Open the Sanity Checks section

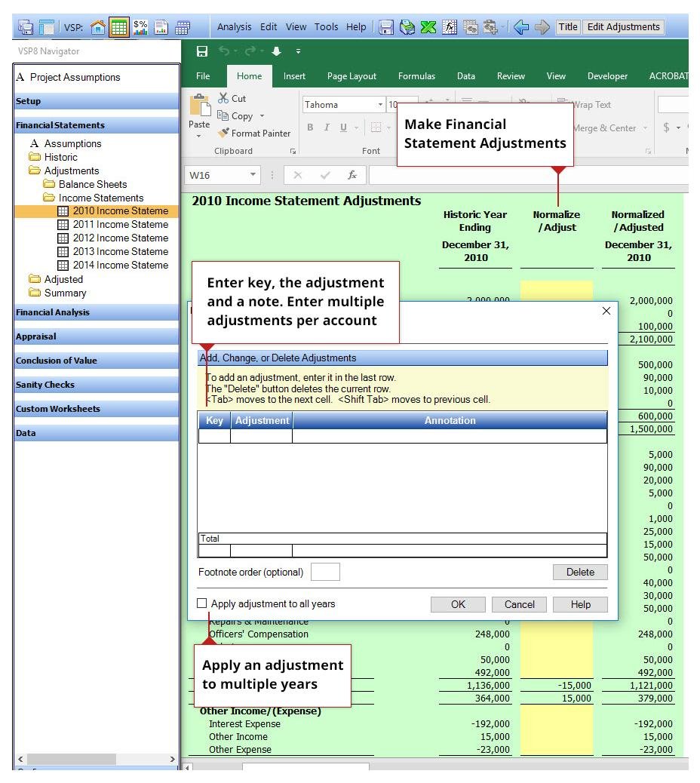tap(96, 385)
